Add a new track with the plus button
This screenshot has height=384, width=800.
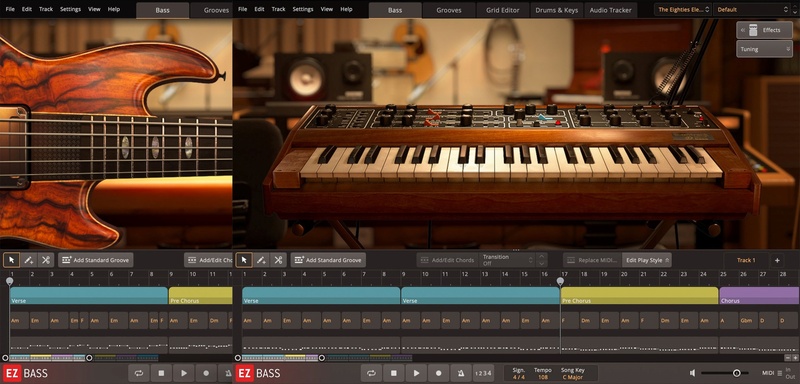click(777, 260)
